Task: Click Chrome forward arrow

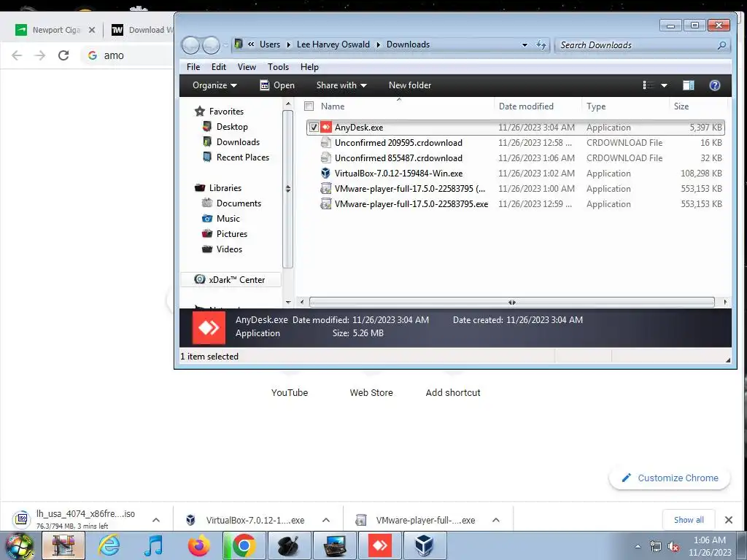Action: coord(40,55)
